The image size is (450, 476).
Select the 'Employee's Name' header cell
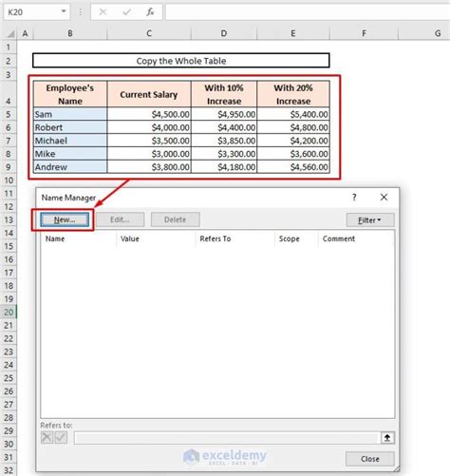(70, 94)
